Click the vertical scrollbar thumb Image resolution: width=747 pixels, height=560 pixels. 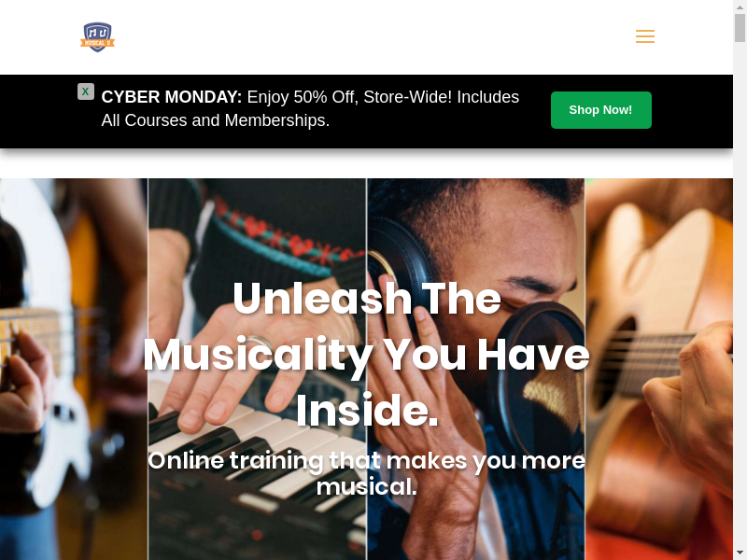click(x=740, y=28)
